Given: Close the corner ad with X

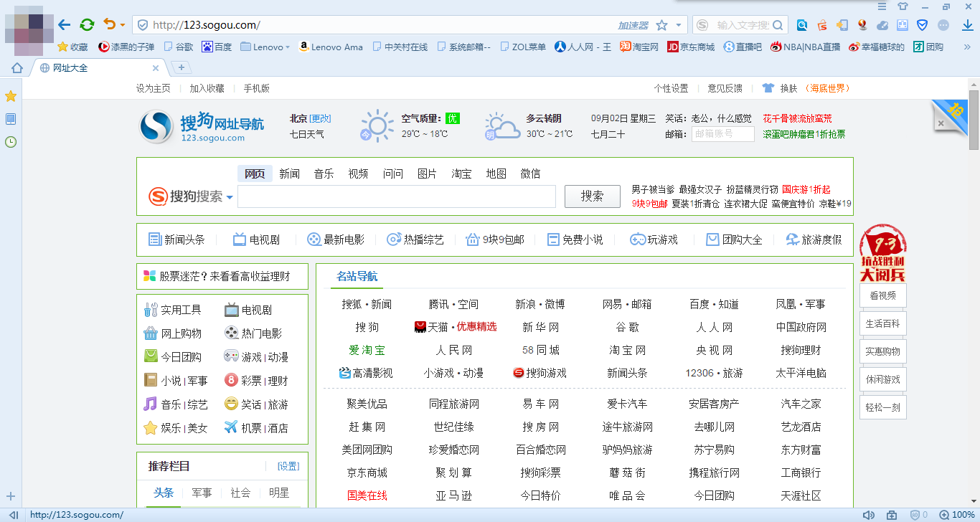Looking at the screenshot, I should coord(940,123).
